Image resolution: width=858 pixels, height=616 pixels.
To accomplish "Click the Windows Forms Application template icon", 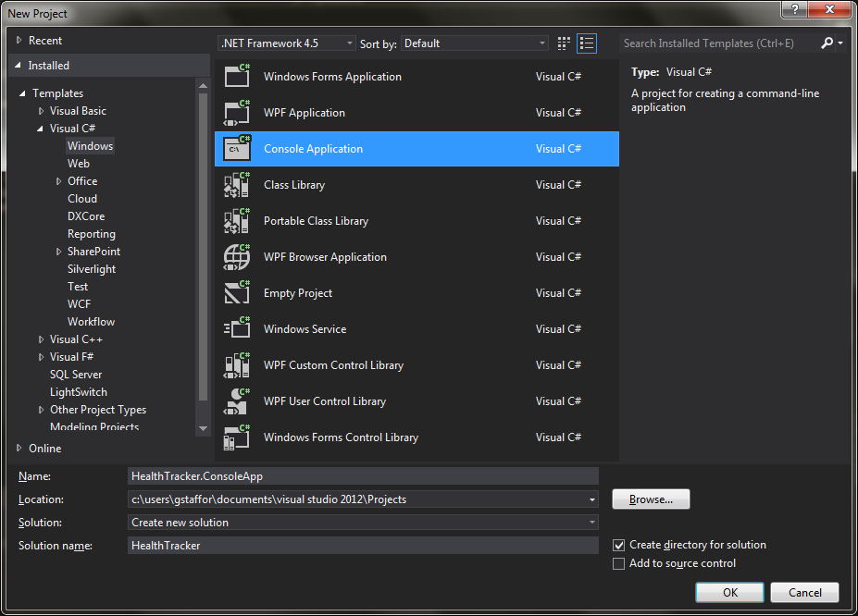I will pos(237,76).
